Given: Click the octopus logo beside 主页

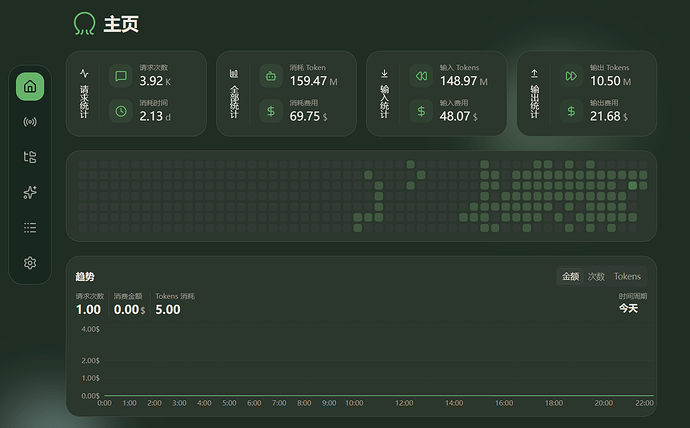Looking at the screenshot, I should click(84, 24).
